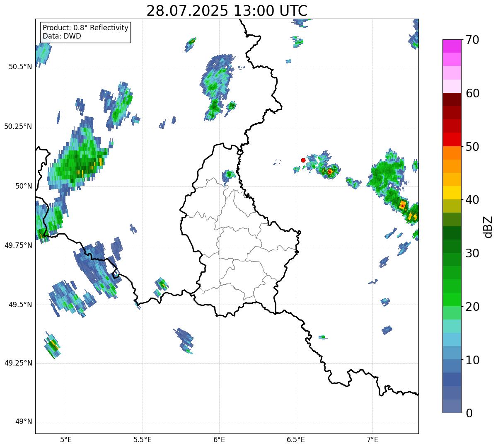Click the 5.5°E longitude label

coord(143,439)
